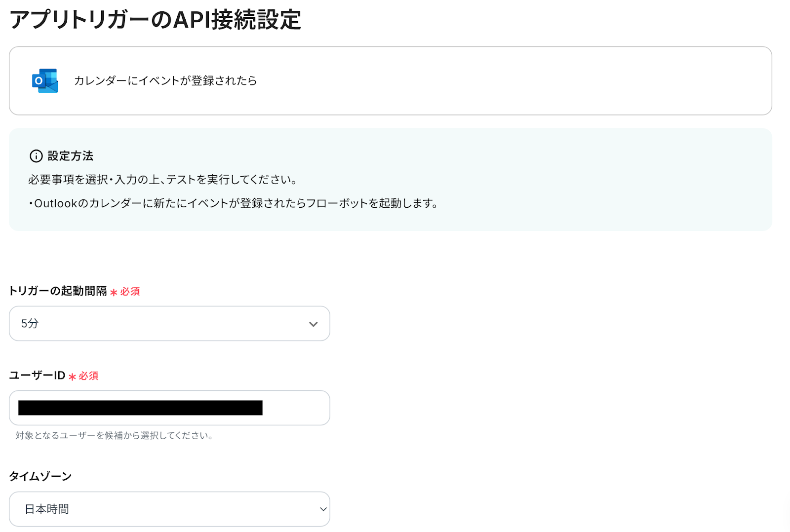
Task: Click the red asterisk next to トリガーの起動間隔
Action: 114,292
